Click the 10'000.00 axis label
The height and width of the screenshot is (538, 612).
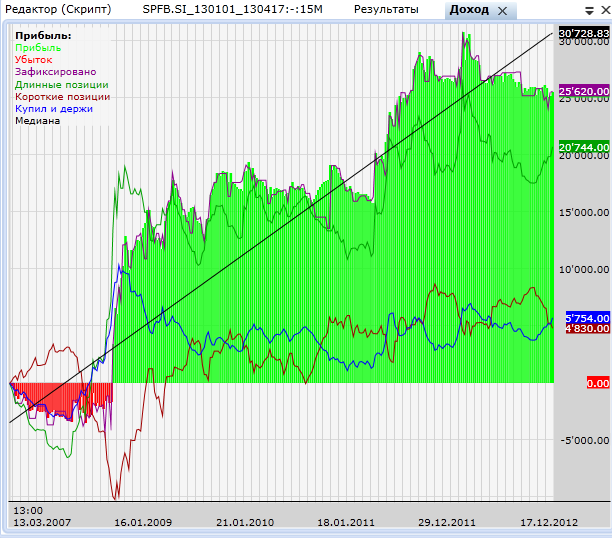(x=584, y=269)
